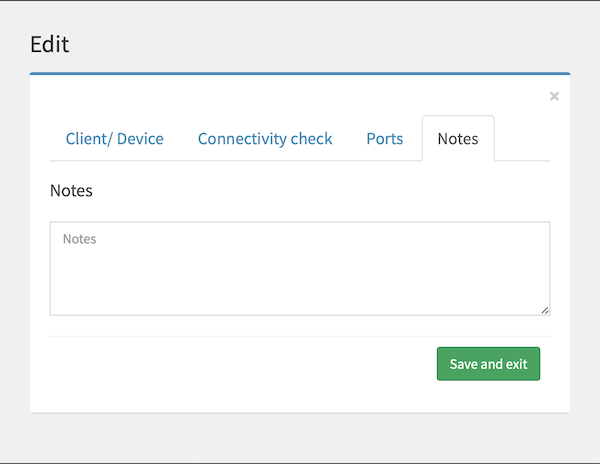Focus the Notes text area
This screenshot has width=600, height=464.
[299, 268]
